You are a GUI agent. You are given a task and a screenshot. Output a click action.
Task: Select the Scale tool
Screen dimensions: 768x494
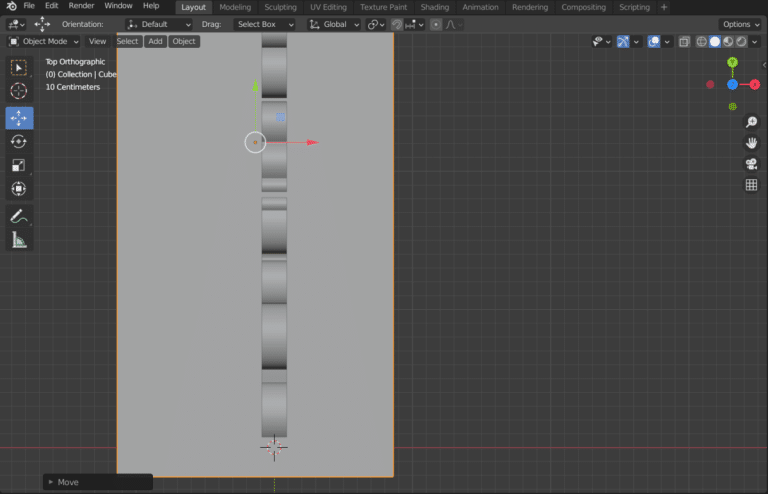19,165
